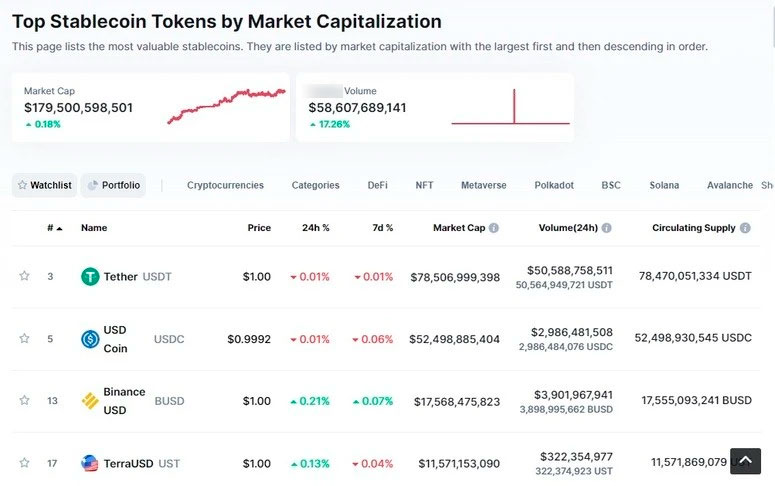
Task: Toggle the watchlist star for Binance USD
Action: 24,401
